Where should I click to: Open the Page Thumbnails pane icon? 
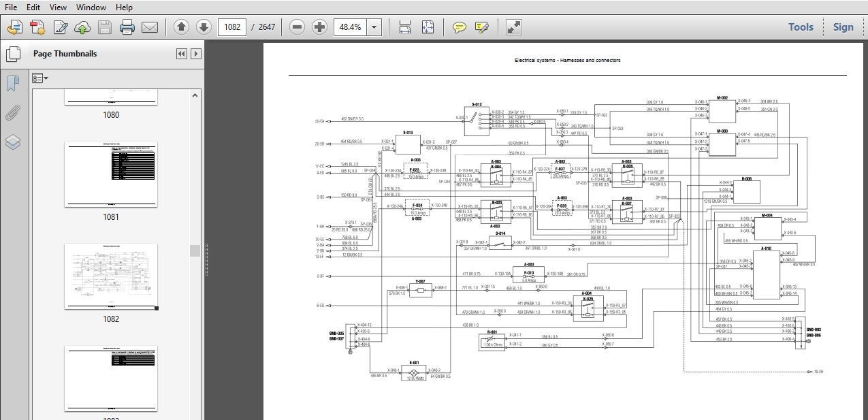point(13,53)
